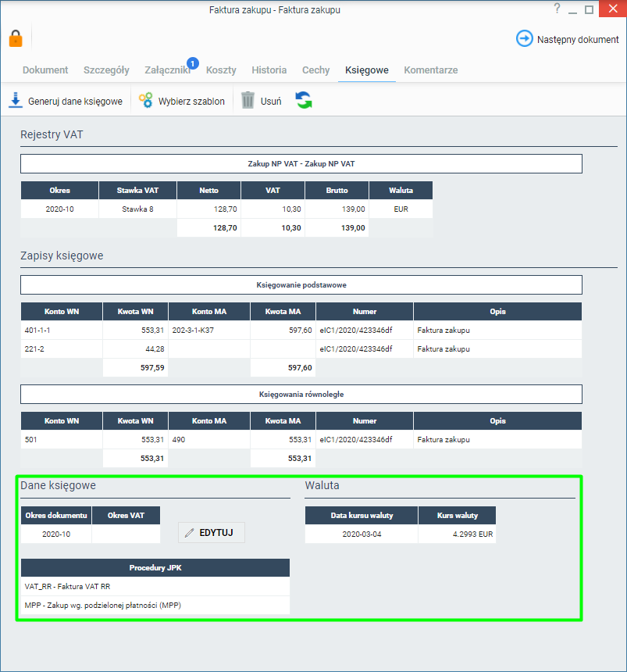Click the Brutto column header
The width and height of the screenshot is (627, 672).
click(x=337, y=191)
